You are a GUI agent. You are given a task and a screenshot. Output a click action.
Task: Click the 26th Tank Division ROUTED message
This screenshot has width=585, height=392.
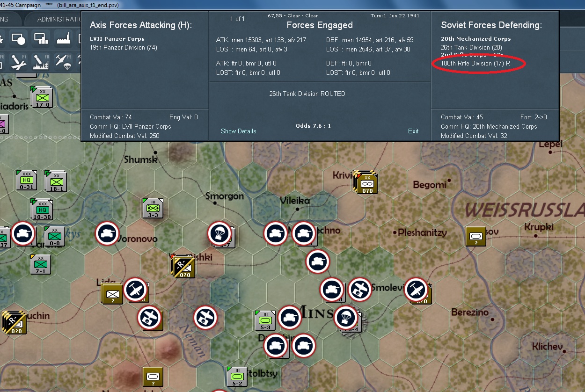coord(307,94)
